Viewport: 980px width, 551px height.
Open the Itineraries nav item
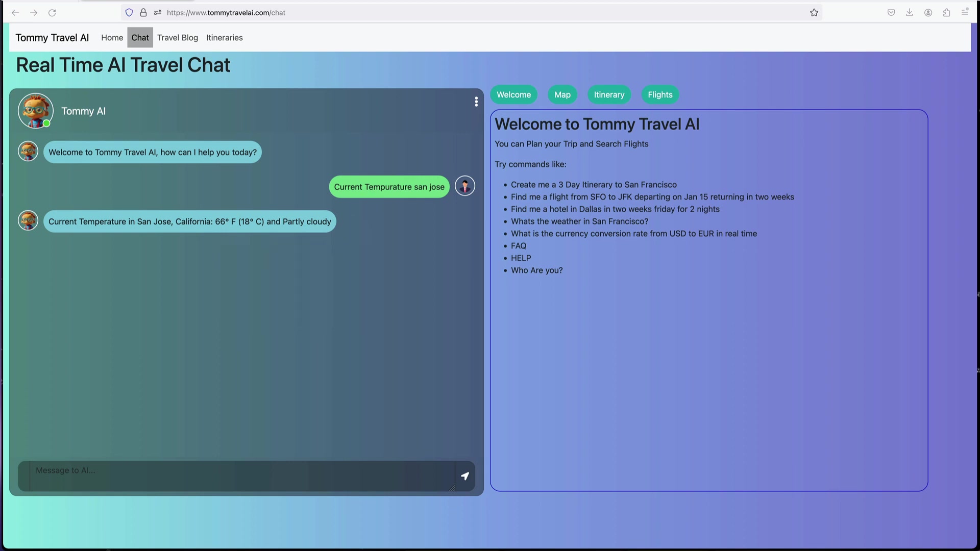[225, 38]
